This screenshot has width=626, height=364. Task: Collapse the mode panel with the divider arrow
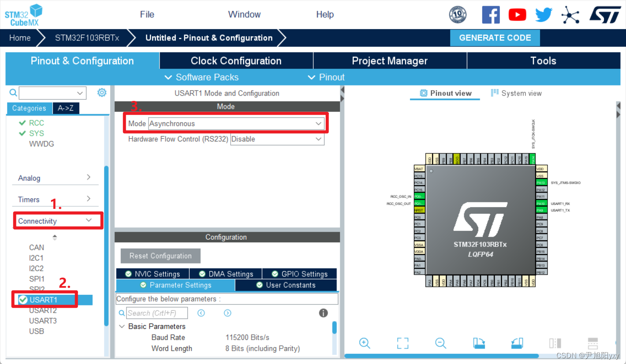pyautogui.click(x=342, y=89)
